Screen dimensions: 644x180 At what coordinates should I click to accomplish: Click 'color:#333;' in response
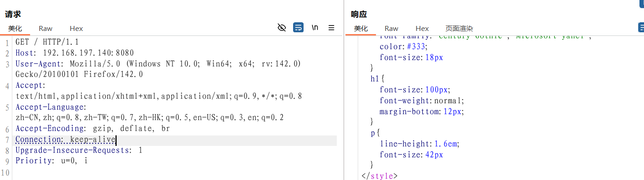click(404, 46)
